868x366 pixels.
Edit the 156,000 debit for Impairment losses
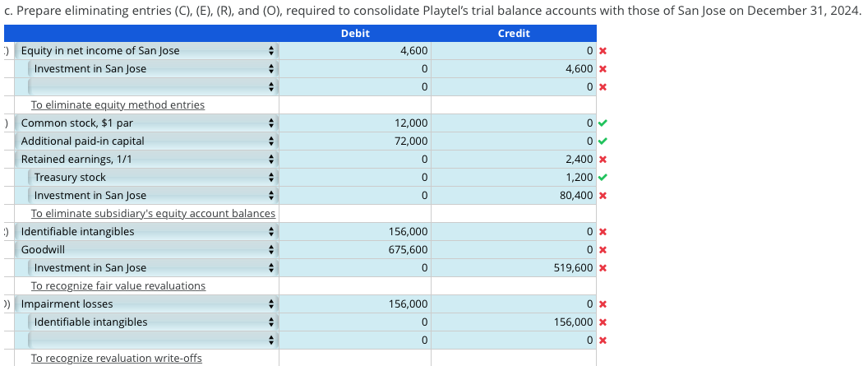point(355,304)
